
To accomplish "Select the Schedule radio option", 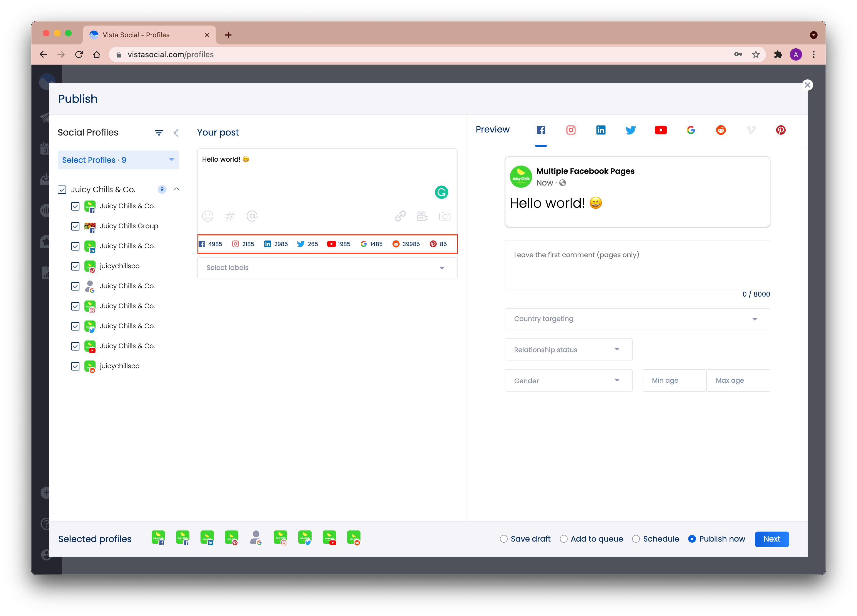I will point(636,539).
